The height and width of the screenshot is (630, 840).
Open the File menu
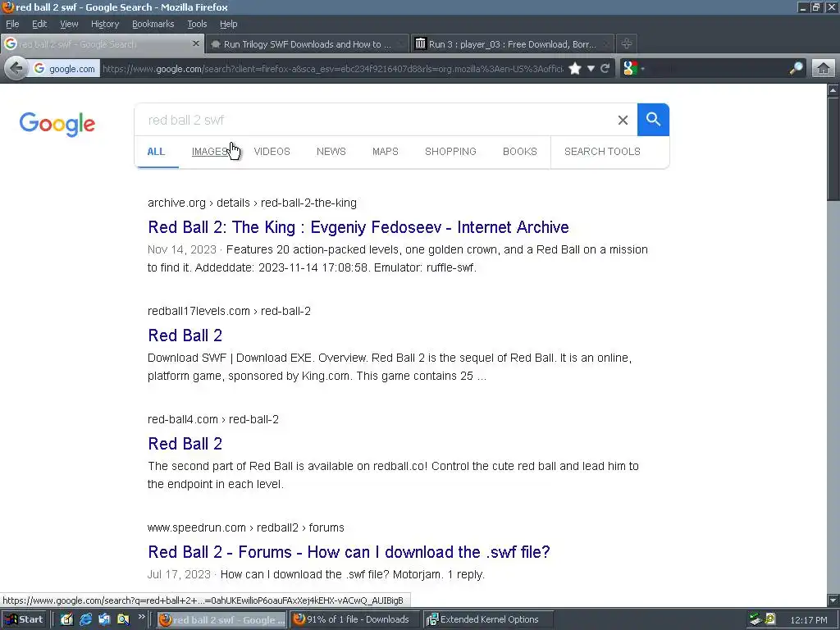click(12, 24)
